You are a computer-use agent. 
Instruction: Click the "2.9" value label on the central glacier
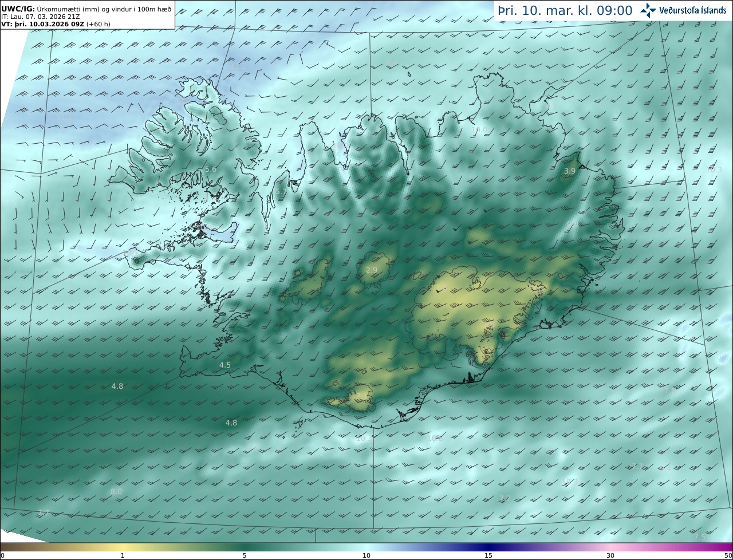[372, 270]
